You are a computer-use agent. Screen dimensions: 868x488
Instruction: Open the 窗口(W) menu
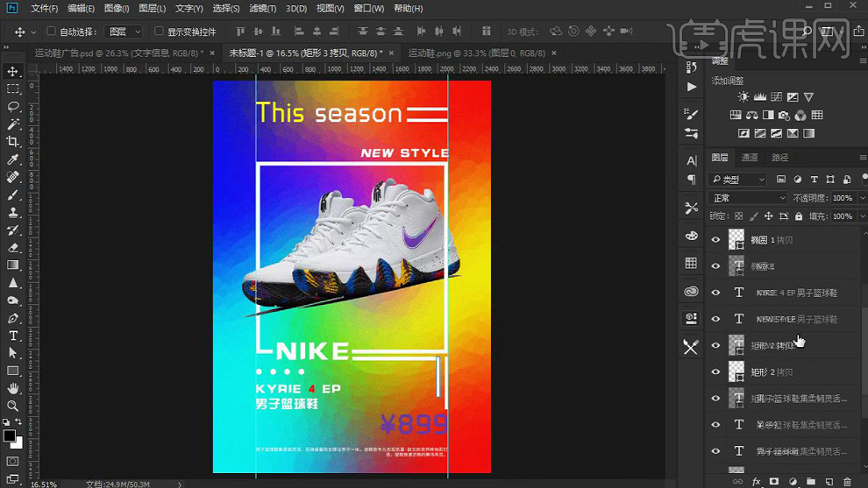(x=368, y=8)
